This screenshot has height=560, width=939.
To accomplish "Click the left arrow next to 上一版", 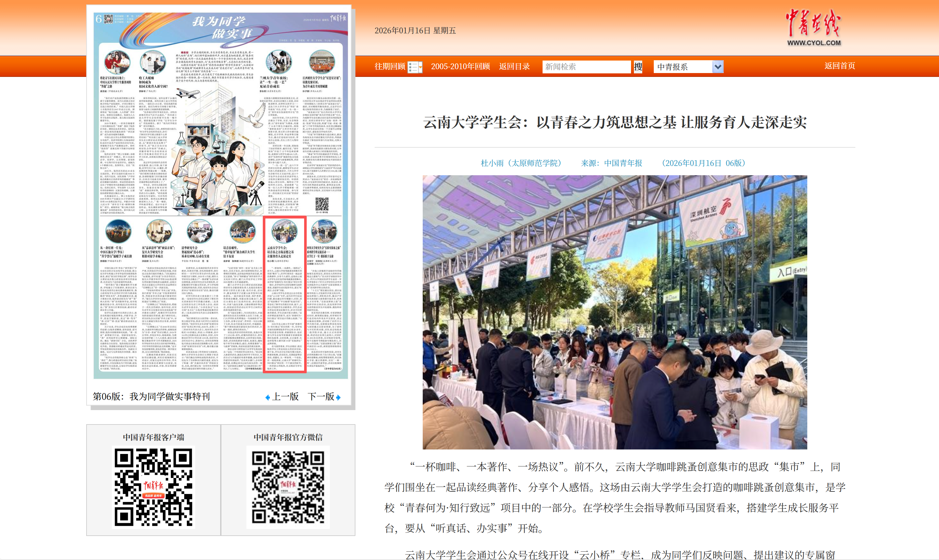I will (268, 397).
